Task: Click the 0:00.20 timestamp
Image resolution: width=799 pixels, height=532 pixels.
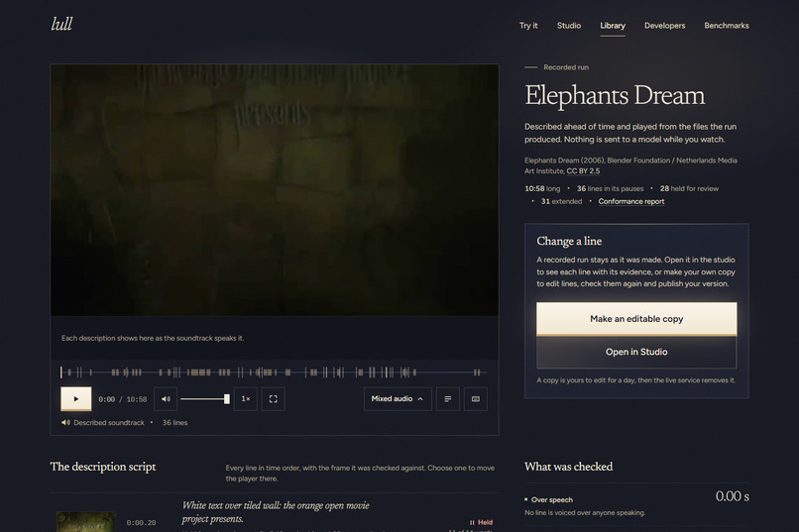Action: (141, 523)
